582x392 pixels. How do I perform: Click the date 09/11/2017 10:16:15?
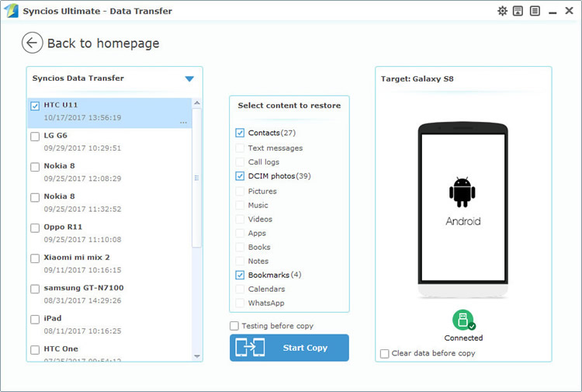(82, 270)
